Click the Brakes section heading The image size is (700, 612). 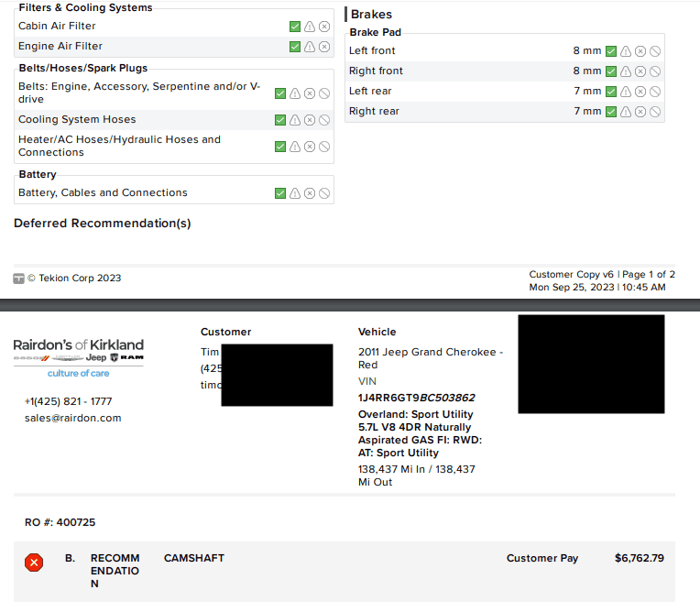tap(371, 15)
